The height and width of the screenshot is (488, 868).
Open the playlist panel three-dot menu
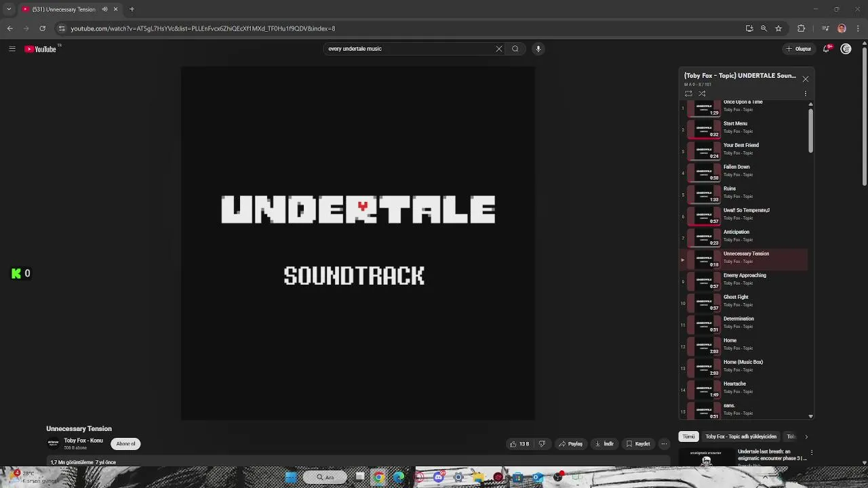pos(806,94)
